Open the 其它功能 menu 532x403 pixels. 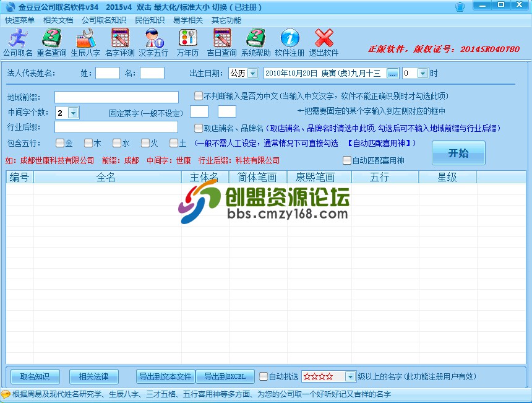click(x=226, y=20)
